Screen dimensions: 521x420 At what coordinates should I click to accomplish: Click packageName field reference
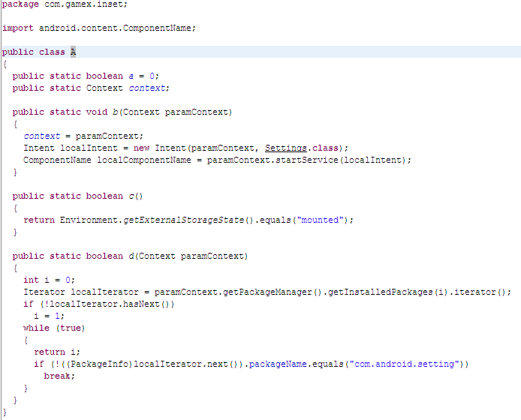[278, 364]
